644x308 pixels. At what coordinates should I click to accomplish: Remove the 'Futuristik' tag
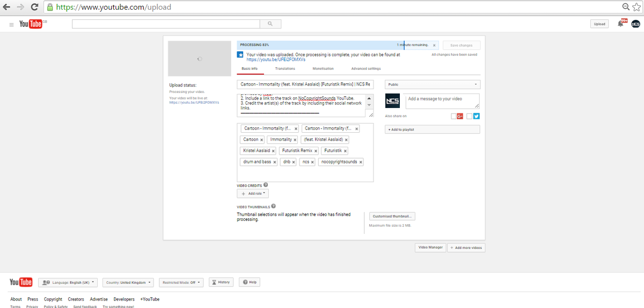point(345,151)
